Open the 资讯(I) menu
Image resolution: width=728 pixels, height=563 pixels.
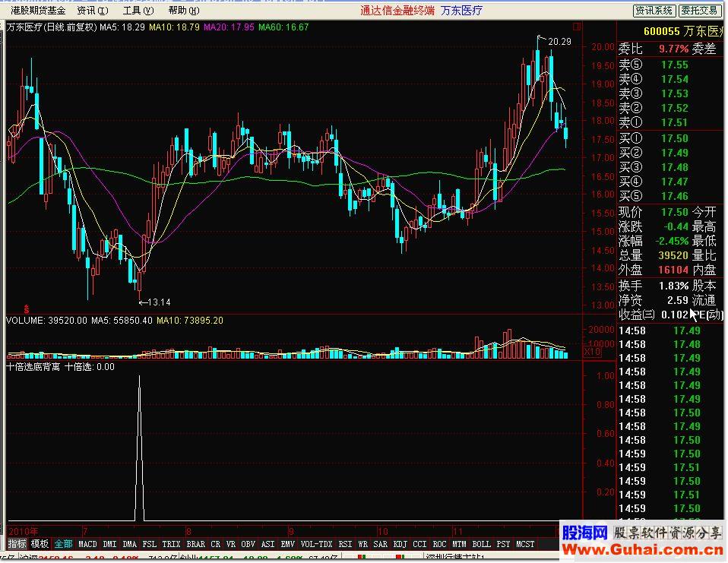[93, 10]
